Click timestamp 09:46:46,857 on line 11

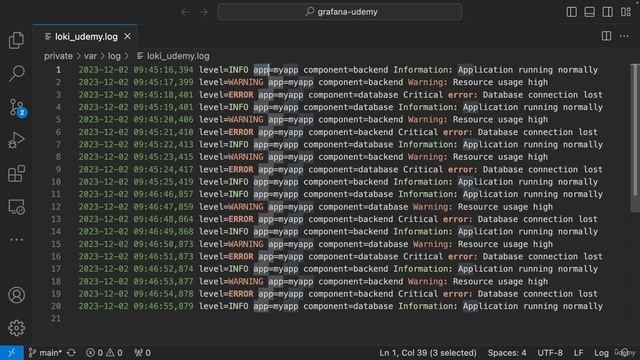pyautogui.click(x=163, y=194)
